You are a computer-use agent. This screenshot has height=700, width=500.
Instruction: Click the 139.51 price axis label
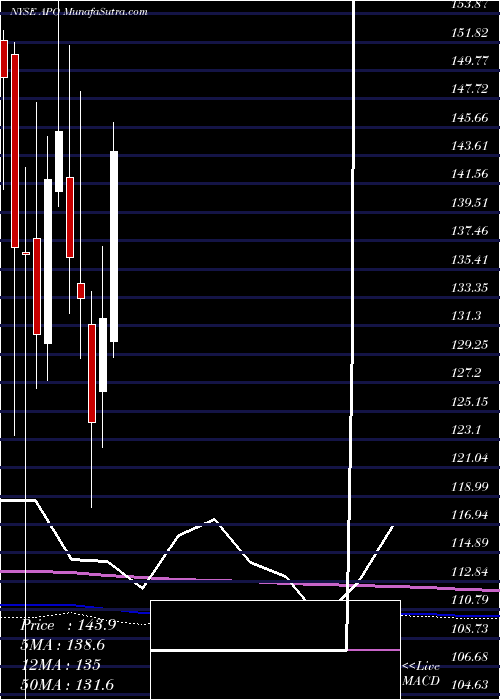pyautogui.click(x=469, y=203)
